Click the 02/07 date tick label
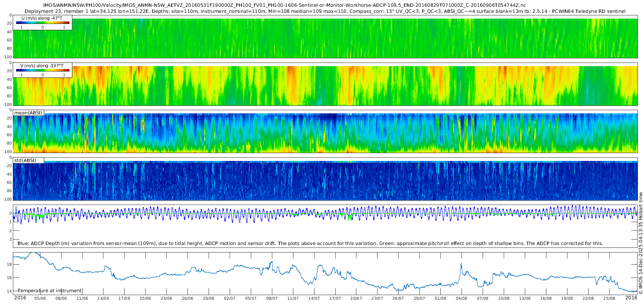This screenshot has height=304, width=644. point(230,298)
